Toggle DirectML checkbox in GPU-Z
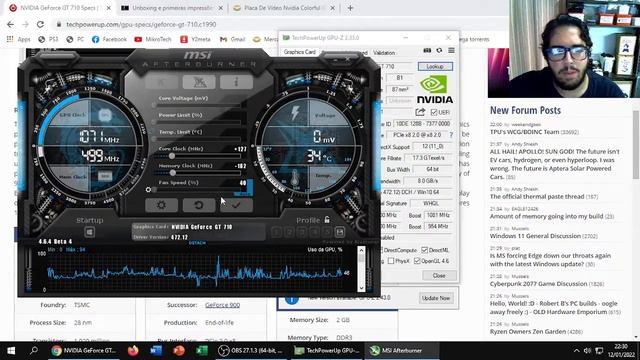The height and width of the screenshot is (360, 640). 424,250
